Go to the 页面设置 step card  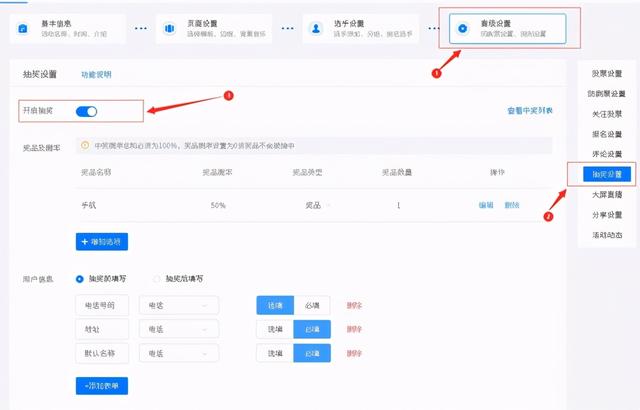(x=214, y=29)
